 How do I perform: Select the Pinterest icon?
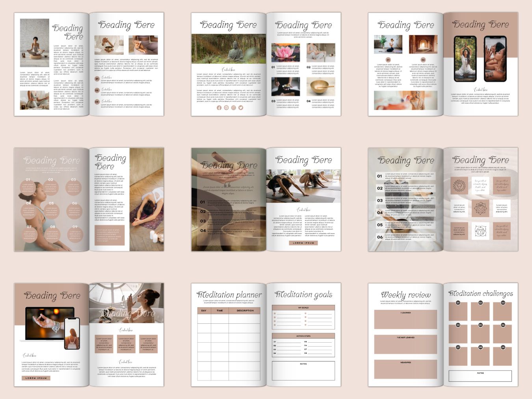click(227, 108)
